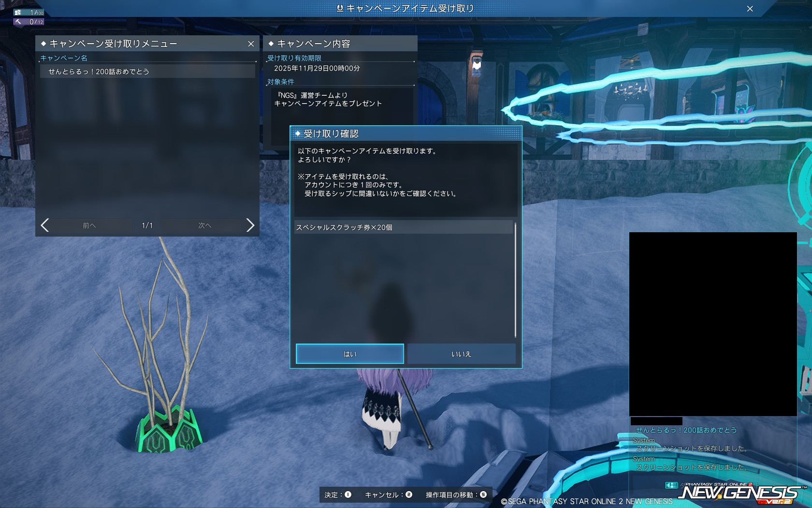Viewport: 812px width, 508px height.
Task: Click the pickaxe gathering 0/12 icon
Action: coord(18,22)
